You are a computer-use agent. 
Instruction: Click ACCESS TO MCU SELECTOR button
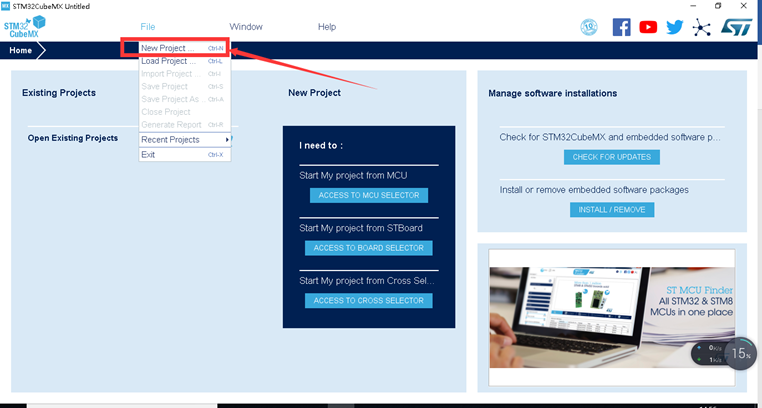click(369, 195)
